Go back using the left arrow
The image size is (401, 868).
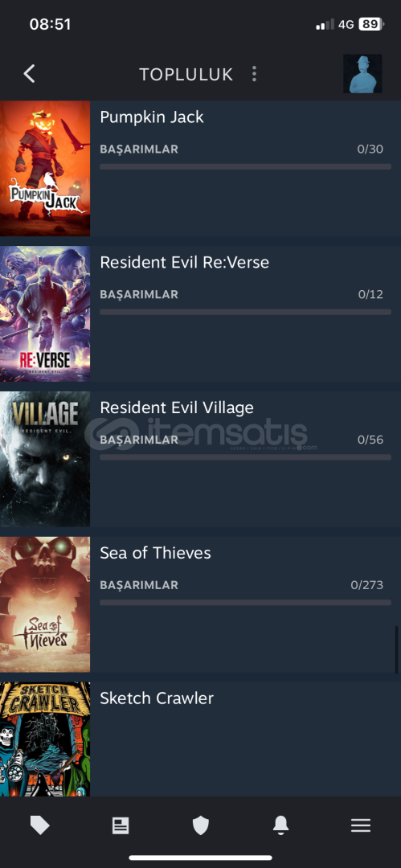tap(30, 74)
